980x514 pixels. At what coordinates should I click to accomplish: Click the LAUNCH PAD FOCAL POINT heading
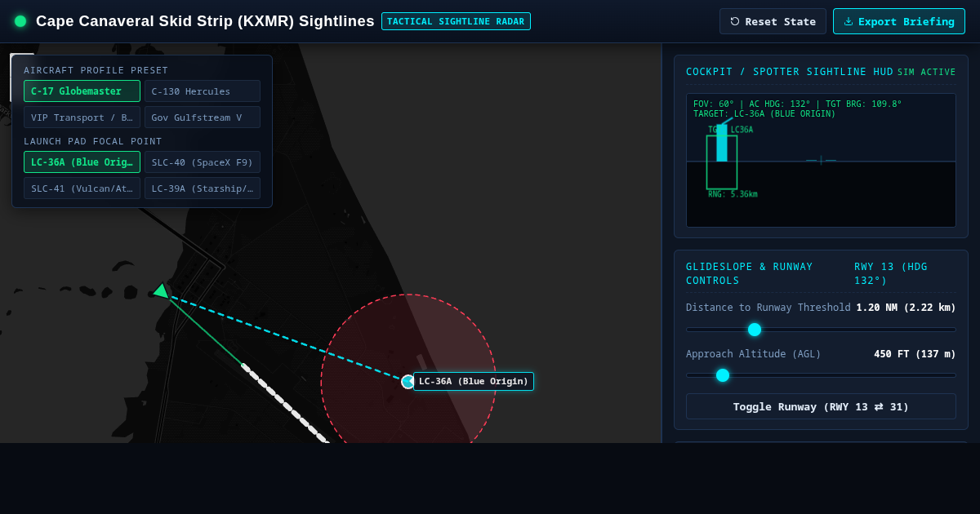click(x=93, y=141)
